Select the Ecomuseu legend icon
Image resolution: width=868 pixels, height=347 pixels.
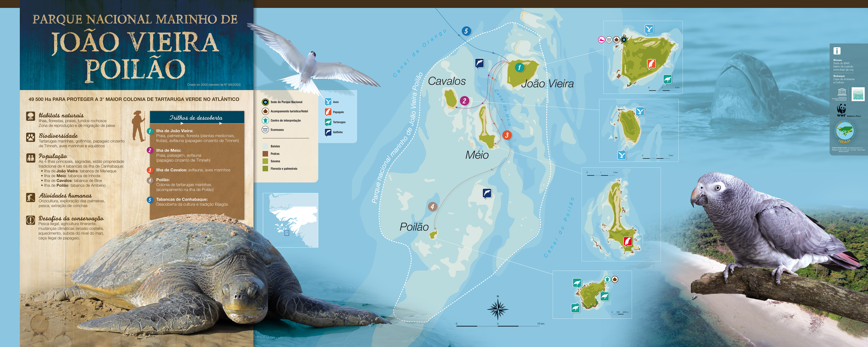coord(265,130)
